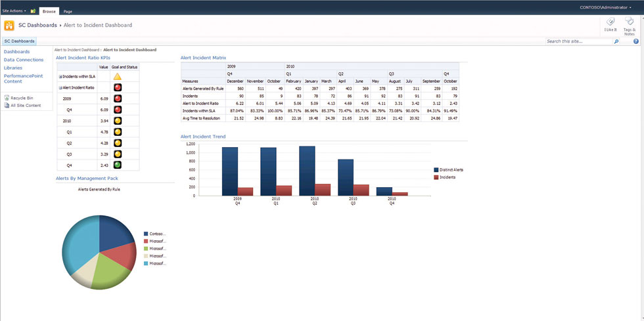Click the Alert Incident Matrix heading
The width and height of the screenshot is (644, 321).
203,58
